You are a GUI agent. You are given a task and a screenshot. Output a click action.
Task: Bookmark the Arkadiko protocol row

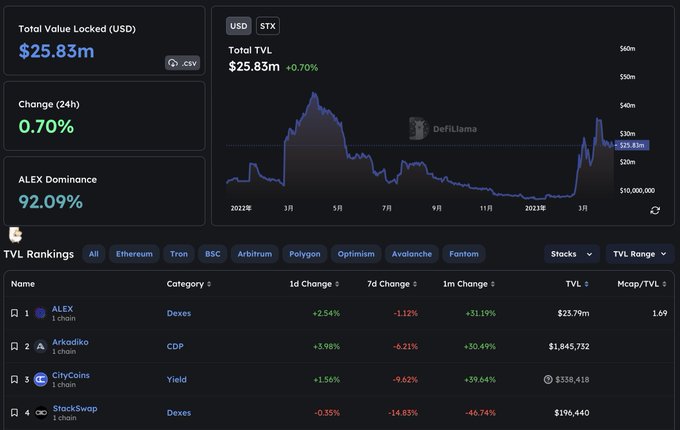(14, 346)
